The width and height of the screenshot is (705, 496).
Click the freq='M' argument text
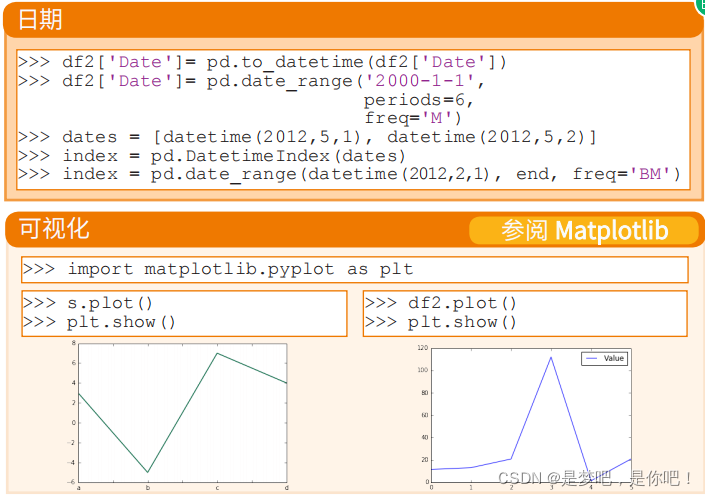click(x=413, y=118)
